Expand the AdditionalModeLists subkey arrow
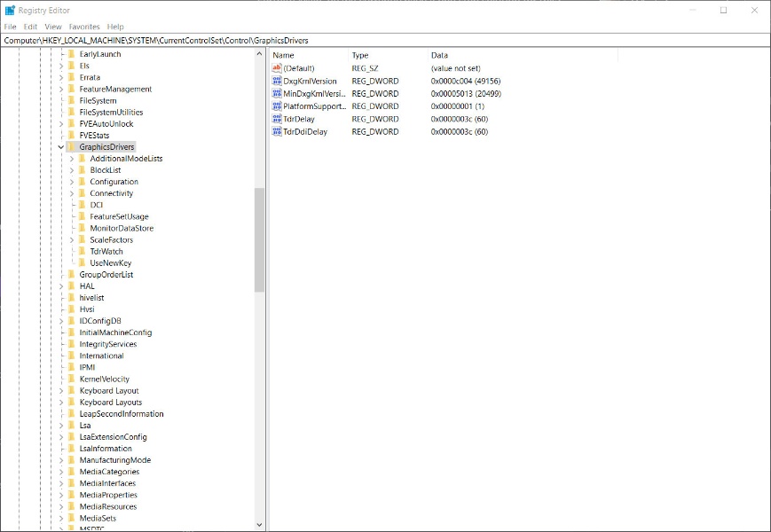The width and height of the screenshot is (771, 532). pyautogui.click(x=72, y=159)
